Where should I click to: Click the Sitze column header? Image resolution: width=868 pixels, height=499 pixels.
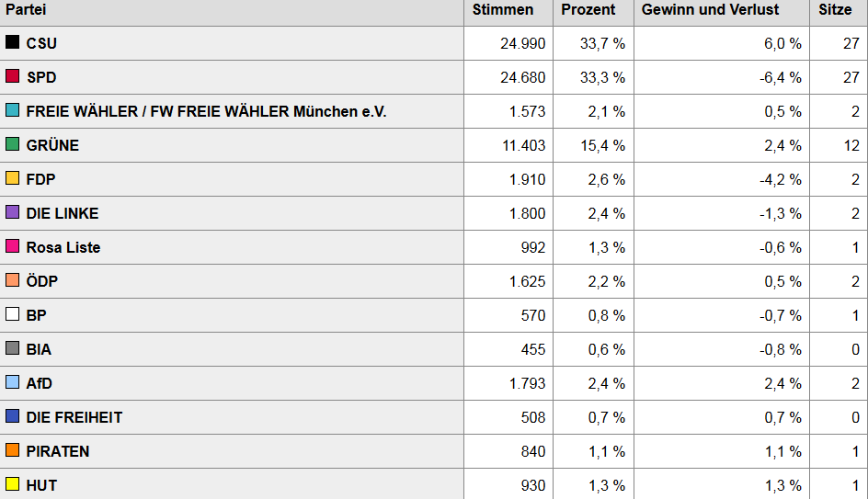tap(835, 10)
